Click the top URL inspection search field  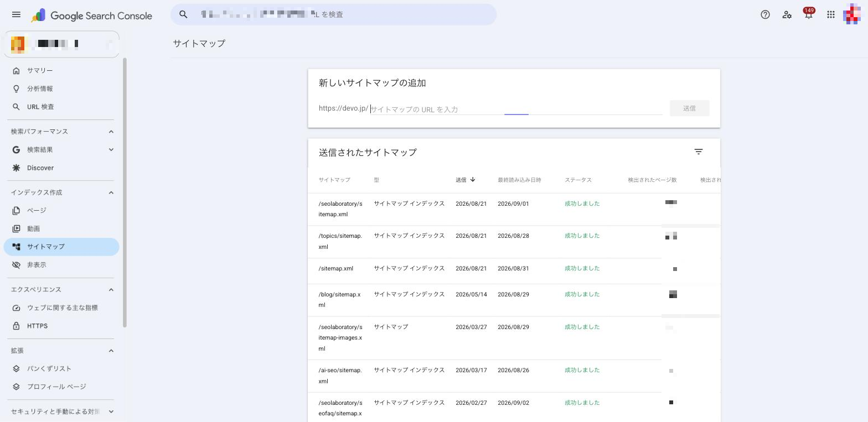pyautogui.click(x=333, y=14)
